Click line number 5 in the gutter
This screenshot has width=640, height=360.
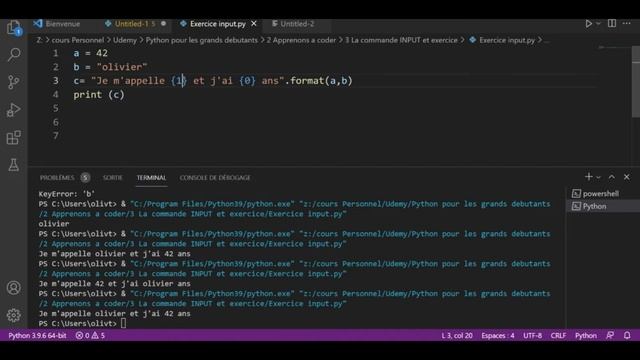[x=56, y=109]
